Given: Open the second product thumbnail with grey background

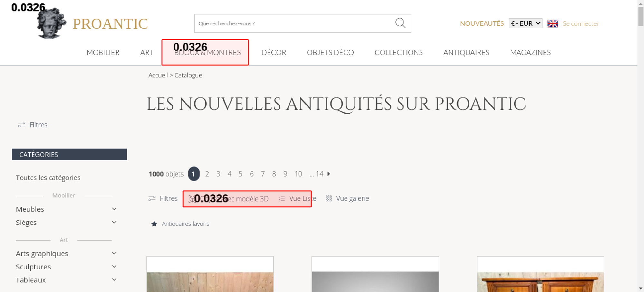Looking at the screenshot, I should point(375,274).
